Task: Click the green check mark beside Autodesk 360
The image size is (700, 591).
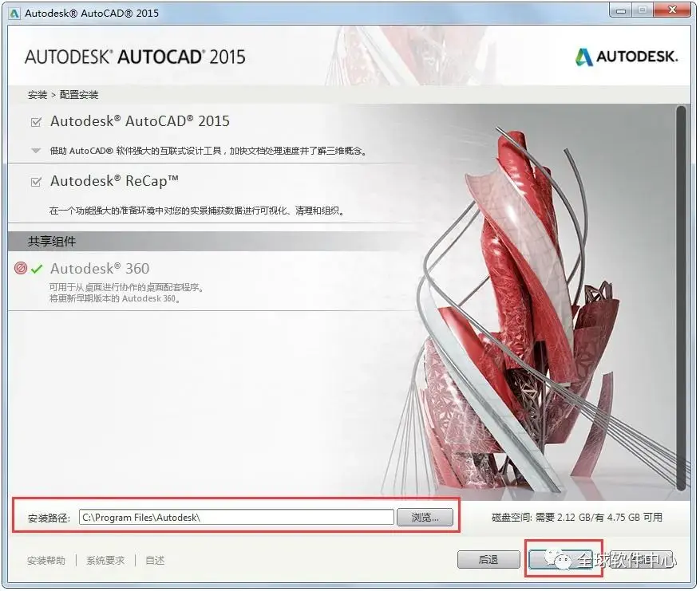Action: coord(37,269)
